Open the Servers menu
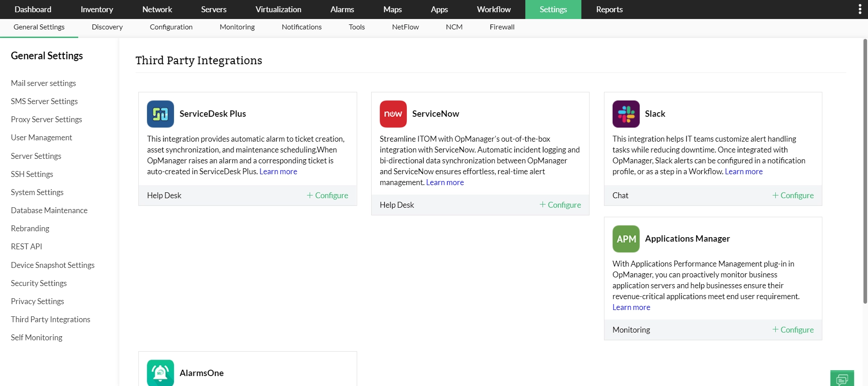Viewport: 868px width, 386px height. point(214,10)
